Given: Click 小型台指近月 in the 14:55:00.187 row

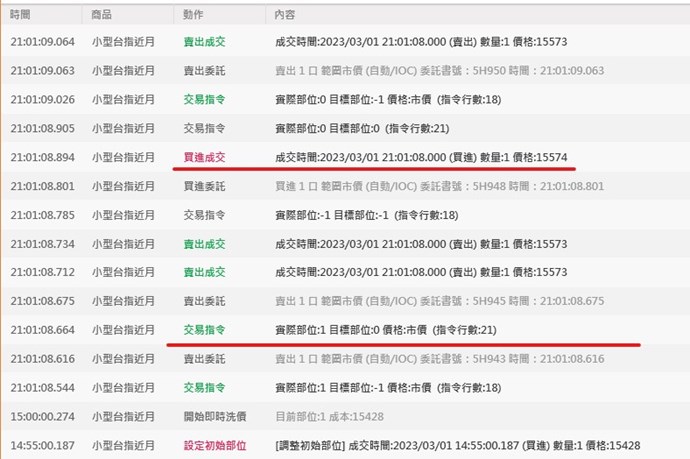Looking at the screenshot, I should (x=124, y=445).
